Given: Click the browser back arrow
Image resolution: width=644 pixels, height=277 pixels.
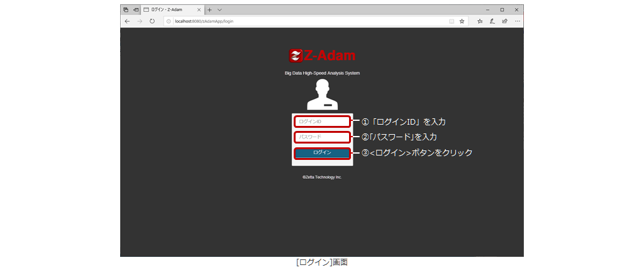Looking at the screenshot, I should (x=127, y=21).
